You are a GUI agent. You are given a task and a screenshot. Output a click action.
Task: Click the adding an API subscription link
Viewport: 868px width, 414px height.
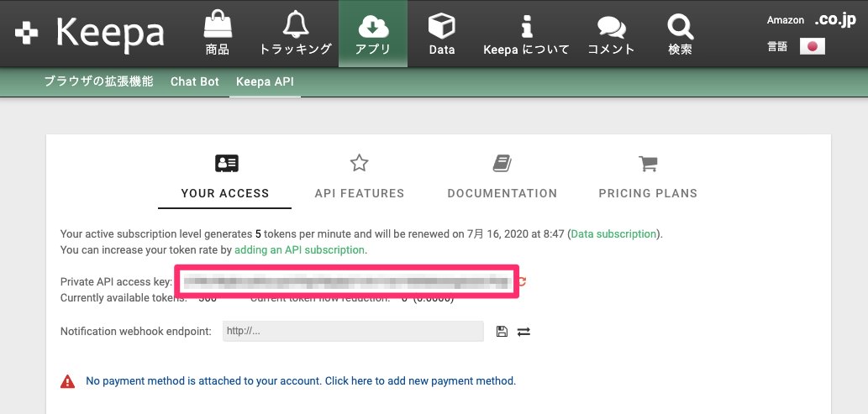[299, 249]
